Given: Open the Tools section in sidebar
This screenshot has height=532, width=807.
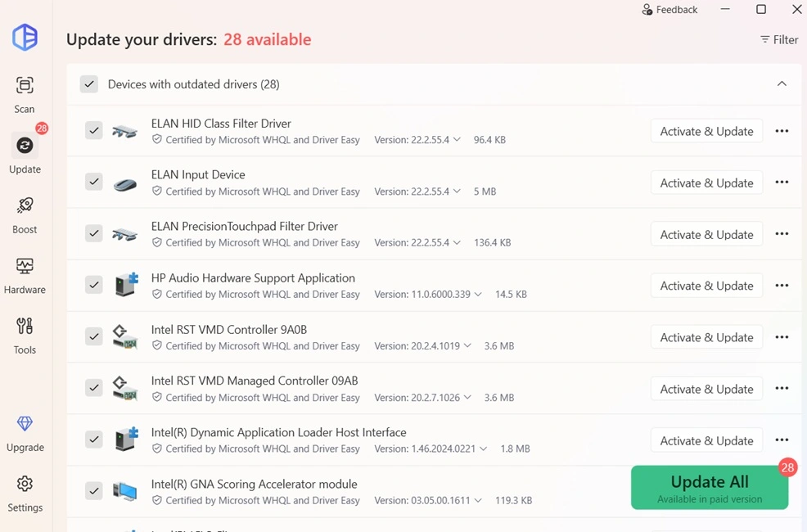Looking at the screenshot, I should pyautogui.click(x=25, y=336).
